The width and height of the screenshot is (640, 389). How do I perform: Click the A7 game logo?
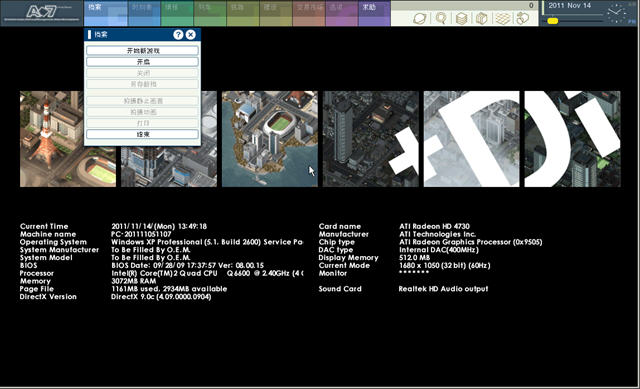click(x=41, y=12)
